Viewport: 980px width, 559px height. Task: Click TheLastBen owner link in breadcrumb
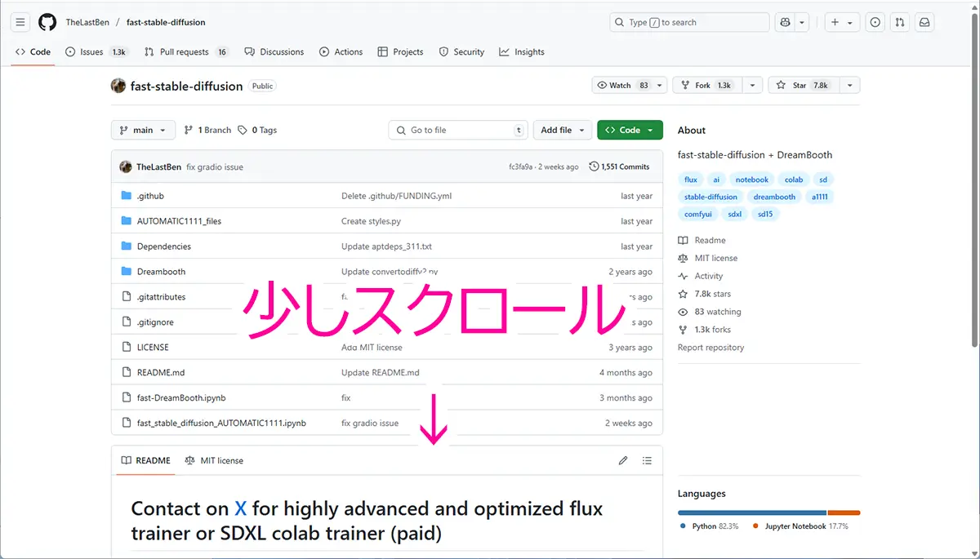(x=88, y=22)
